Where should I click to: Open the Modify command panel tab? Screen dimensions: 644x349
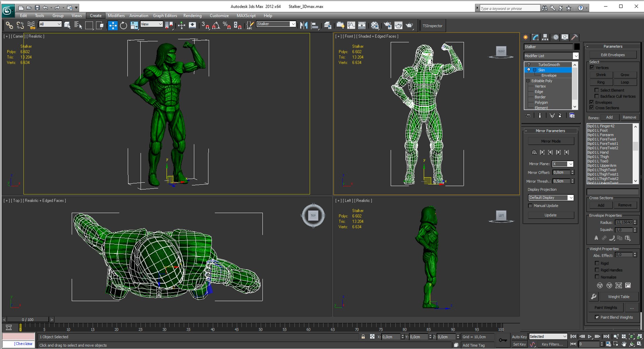click(535, 37)
